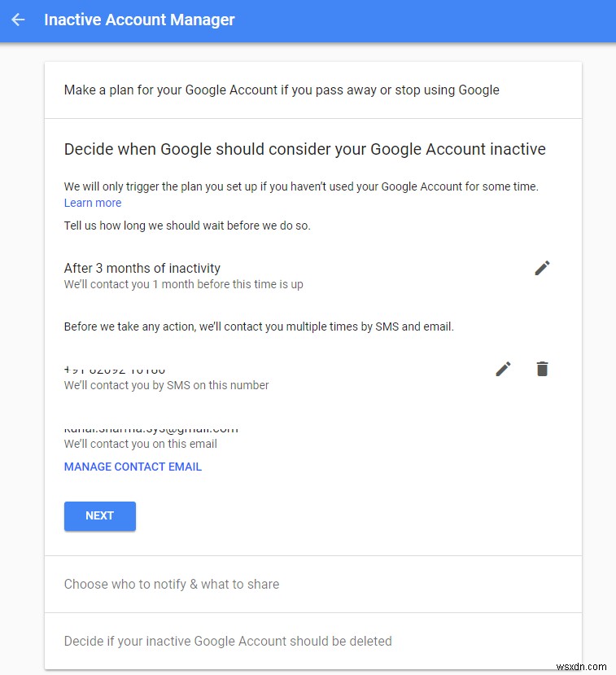
Task: Open the 'Learn more' link
Action: tap(92, 203)
